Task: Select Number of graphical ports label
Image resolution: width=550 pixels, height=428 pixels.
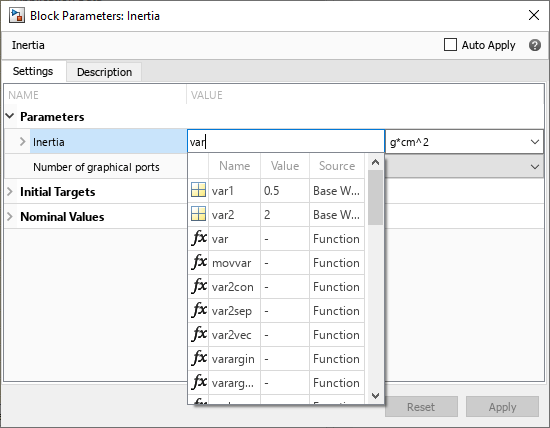Action: tap(96, 167)
